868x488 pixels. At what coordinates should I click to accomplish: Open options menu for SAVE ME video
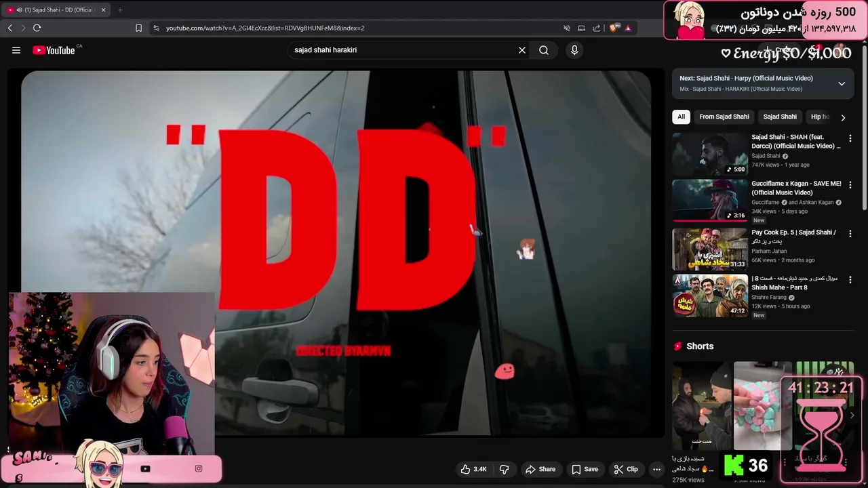pos(850,185)
